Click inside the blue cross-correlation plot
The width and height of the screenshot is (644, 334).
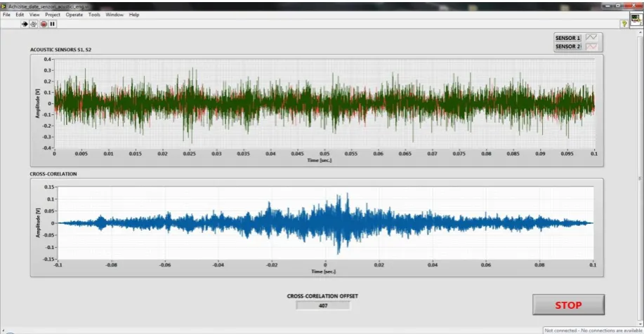pyautogui.click(x=325, y=223)
